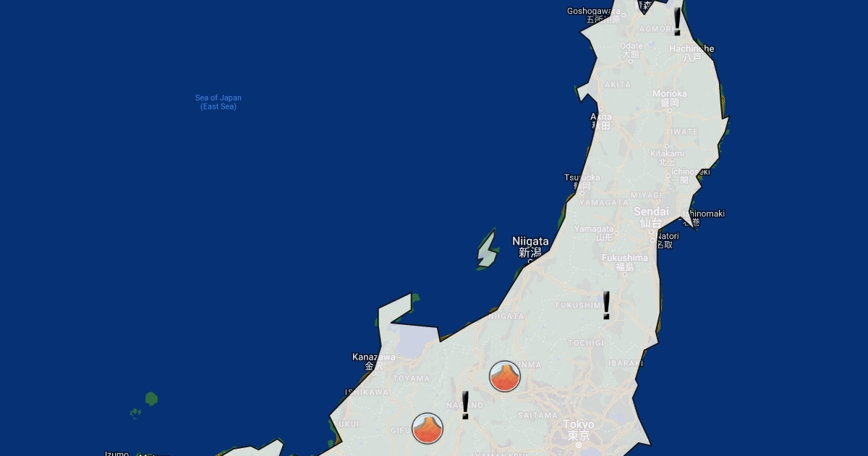Click the Kanazawa city label
This screenshot has height=456, width=868.
pos(374,358)
